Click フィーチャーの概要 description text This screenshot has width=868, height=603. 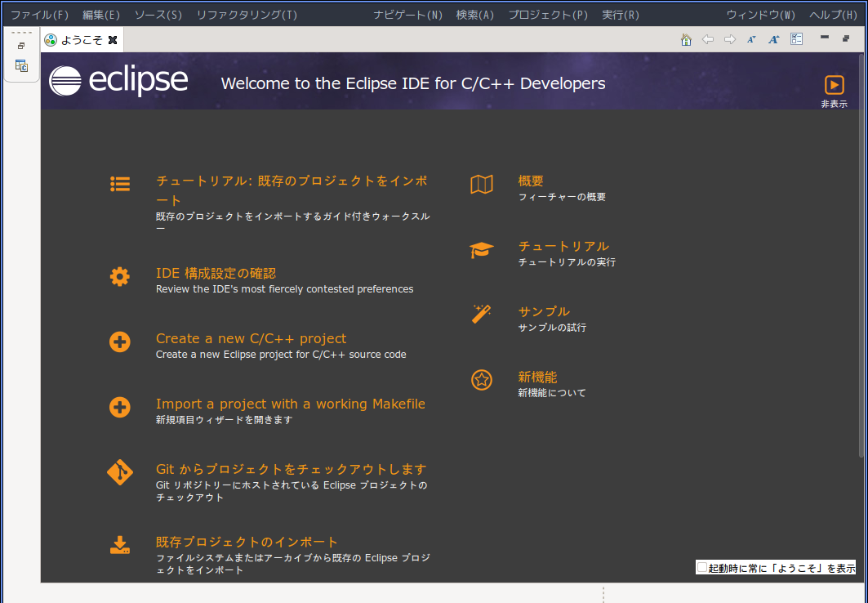(562, 197)
